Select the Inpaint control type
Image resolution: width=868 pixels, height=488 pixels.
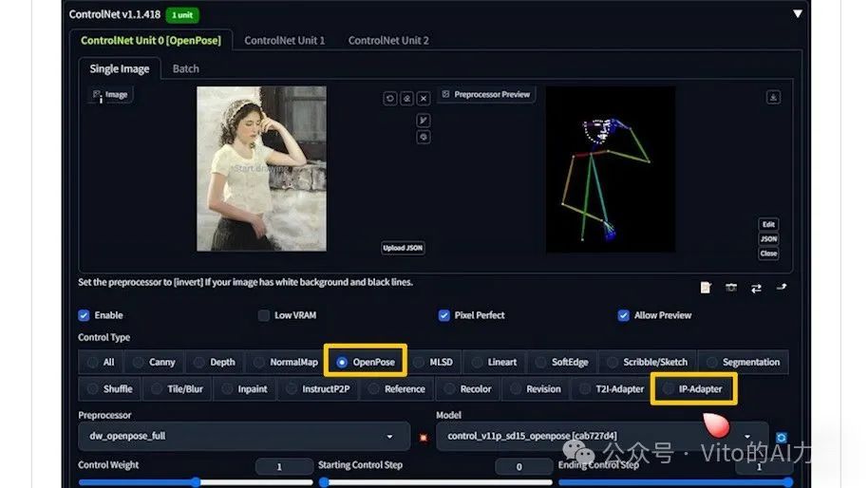click(x=245, y=389)
